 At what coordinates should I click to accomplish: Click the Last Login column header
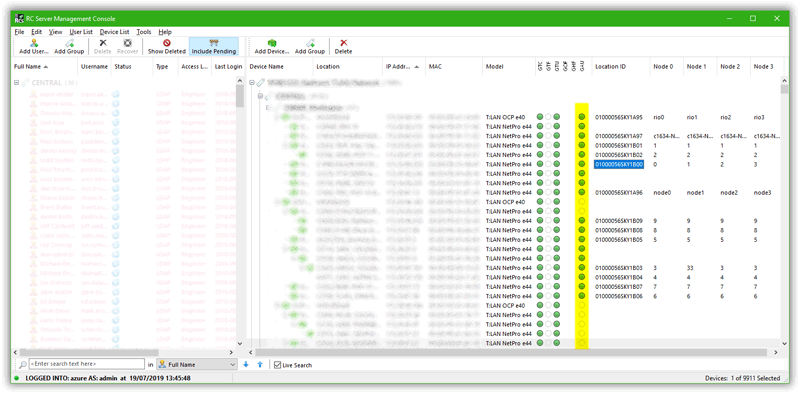228,66
